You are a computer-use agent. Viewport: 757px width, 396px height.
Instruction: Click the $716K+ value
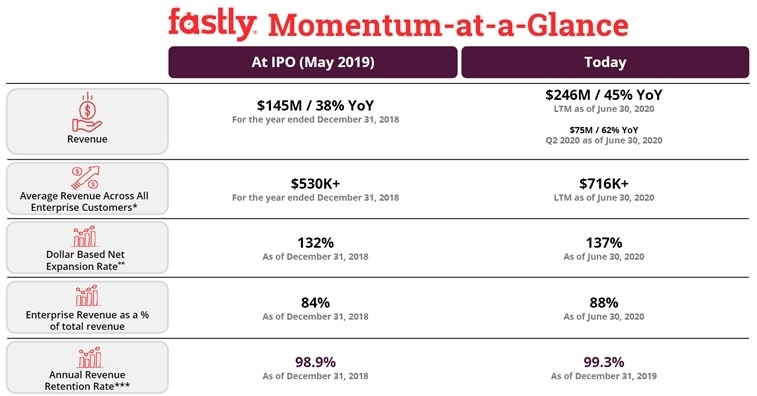(604, 184)
